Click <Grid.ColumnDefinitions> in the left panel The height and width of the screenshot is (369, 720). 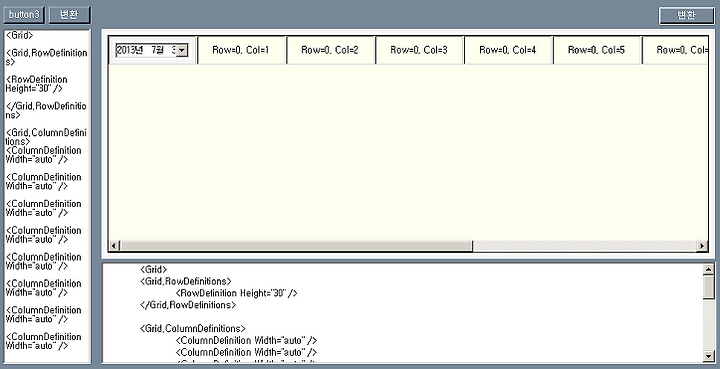tap(46, 137)
